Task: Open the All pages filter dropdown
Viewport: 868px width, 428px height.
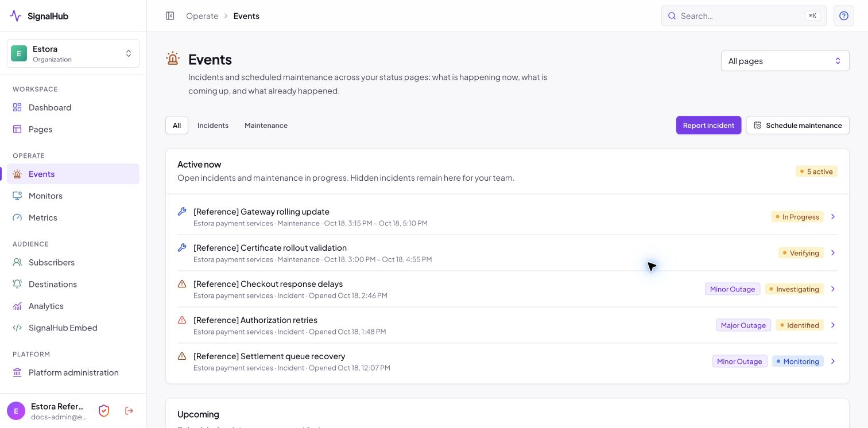Action: coord(785,61)
